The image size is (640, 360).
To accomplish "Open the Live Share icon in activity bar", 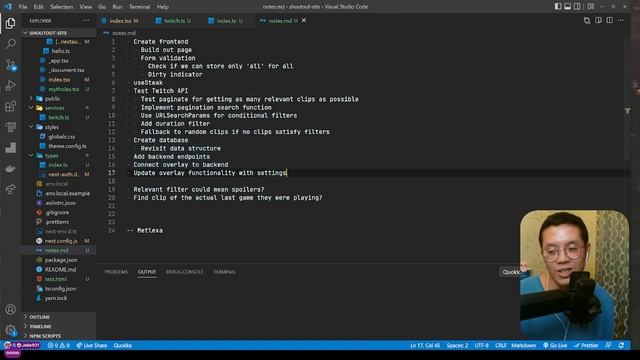I will [x=11, y=189].
